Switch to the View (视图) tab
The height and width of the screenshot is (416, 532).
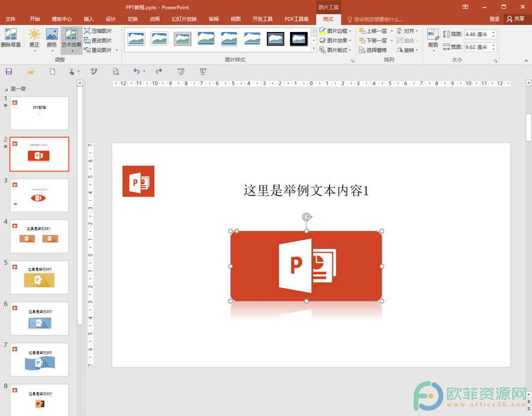coord(236,19)
